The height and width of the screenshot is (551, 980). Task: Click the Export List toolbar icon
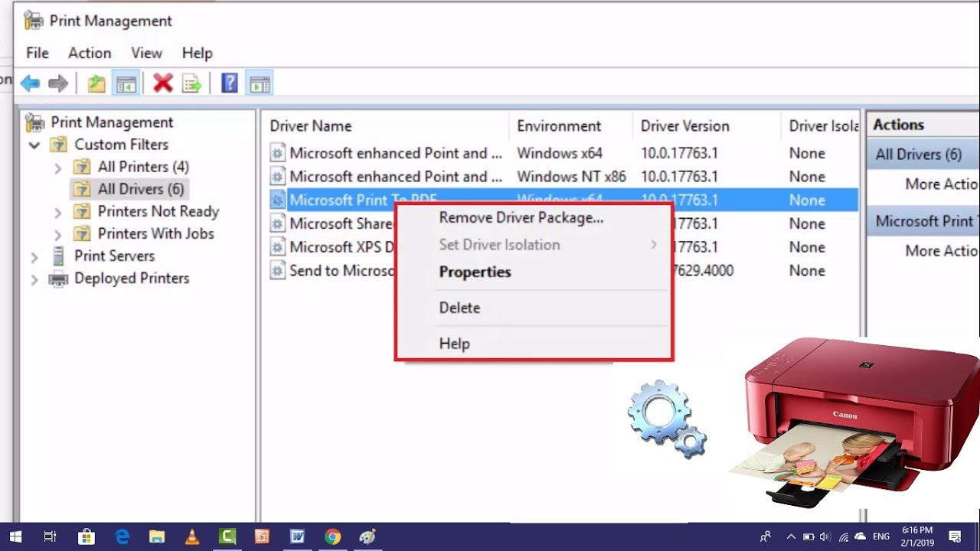click(x=191, y=83)
